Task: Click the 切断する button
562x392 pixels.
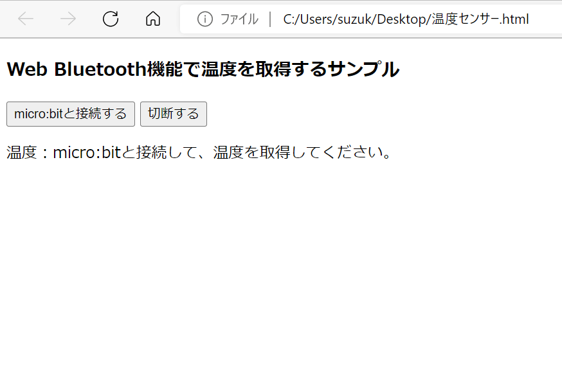Action: pos(174,114)
